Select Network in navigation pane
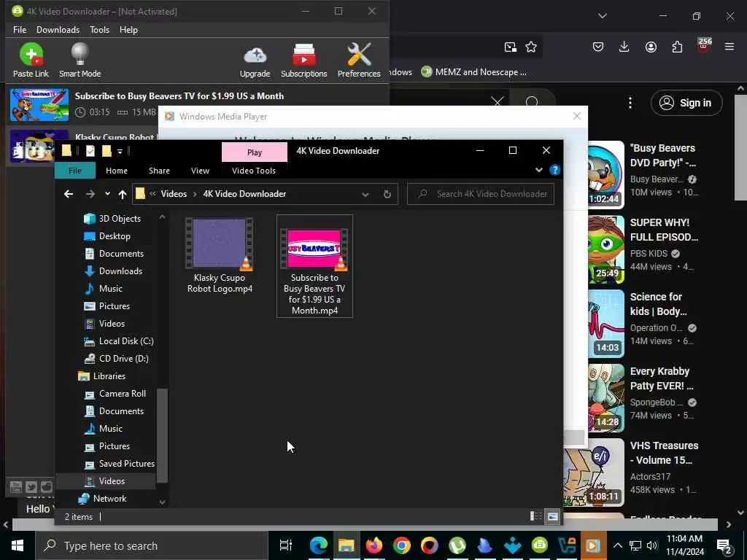 point(102,499)
